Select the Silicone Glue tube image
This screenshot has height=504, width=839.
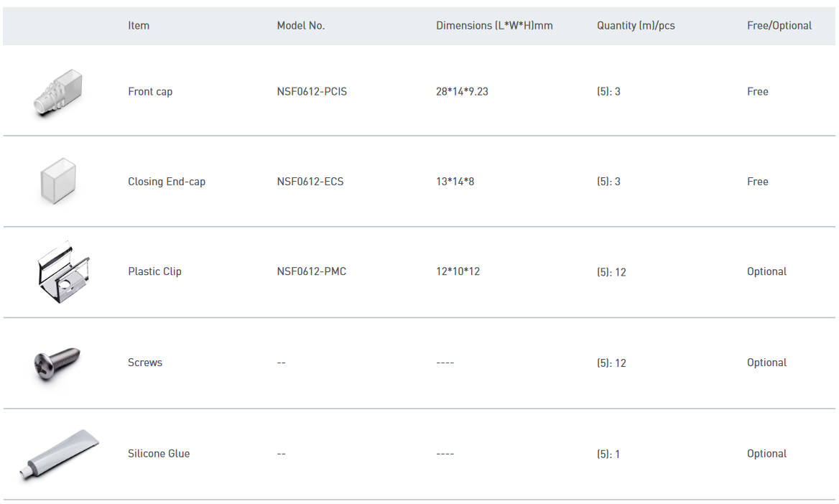[59, 455]
